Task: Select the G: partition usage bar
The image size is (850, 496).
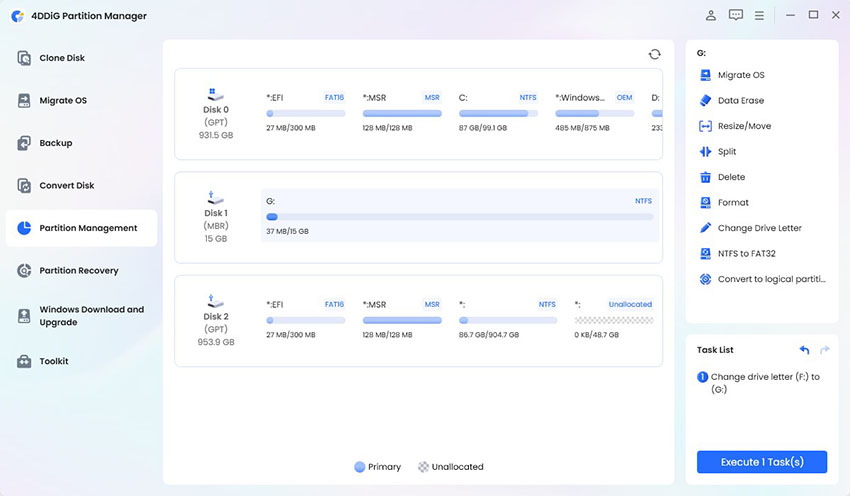Action: [x=459, y=216]
